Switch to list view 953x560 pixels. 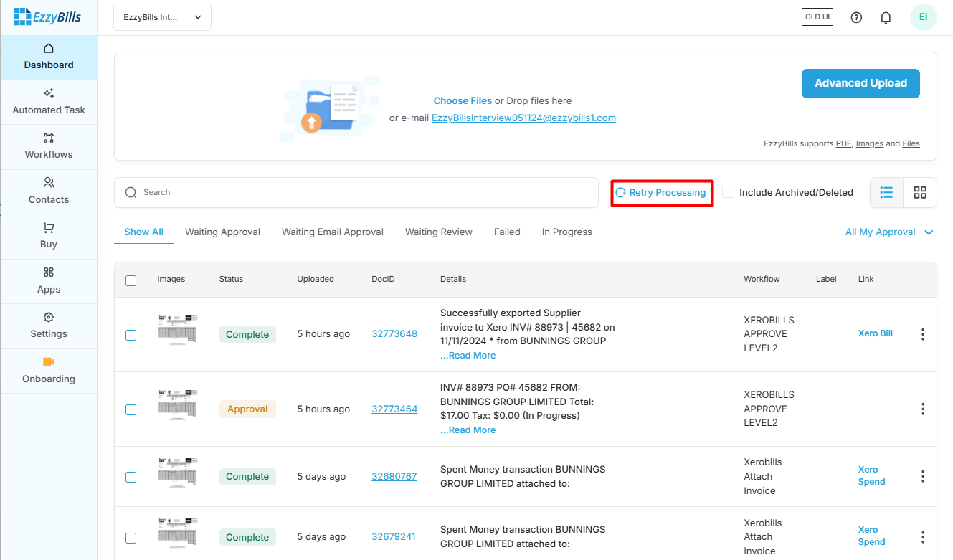(x=887, y=192)
